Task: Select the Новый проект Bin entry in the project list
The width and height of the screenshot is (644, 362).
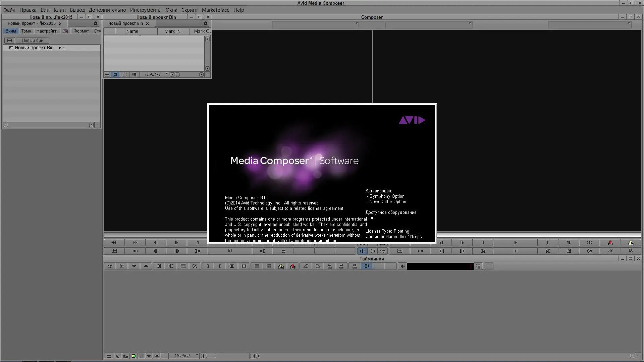Action: pos(34,48)
